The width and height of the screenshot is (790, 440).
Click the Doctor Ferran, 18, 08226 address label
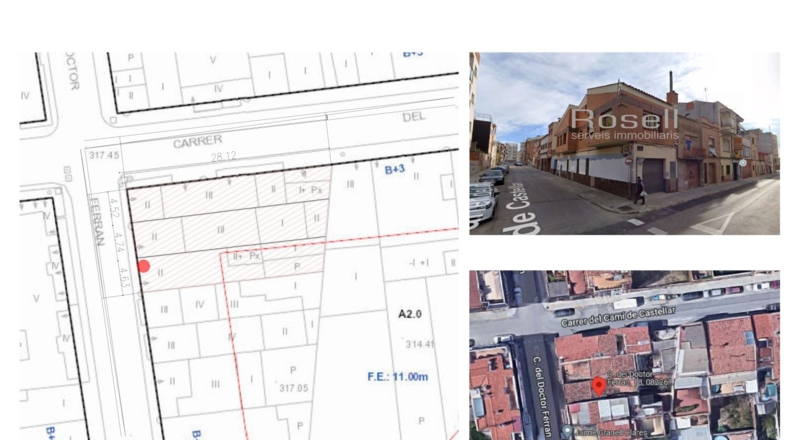(637, 379)
